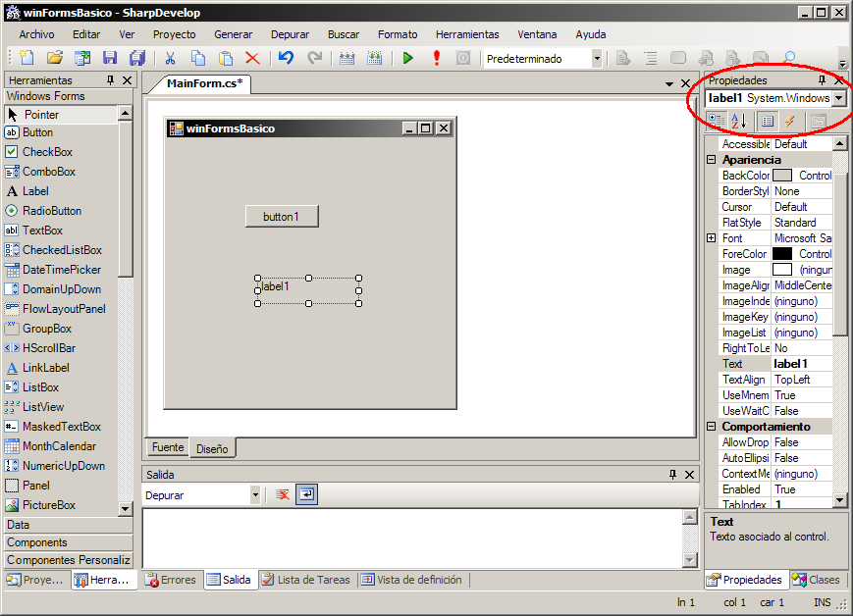Pin the Propiedades panel with the pin icon
Image resolution: width=853 pixels, height=616 pixels.
[x=823, y=79]
